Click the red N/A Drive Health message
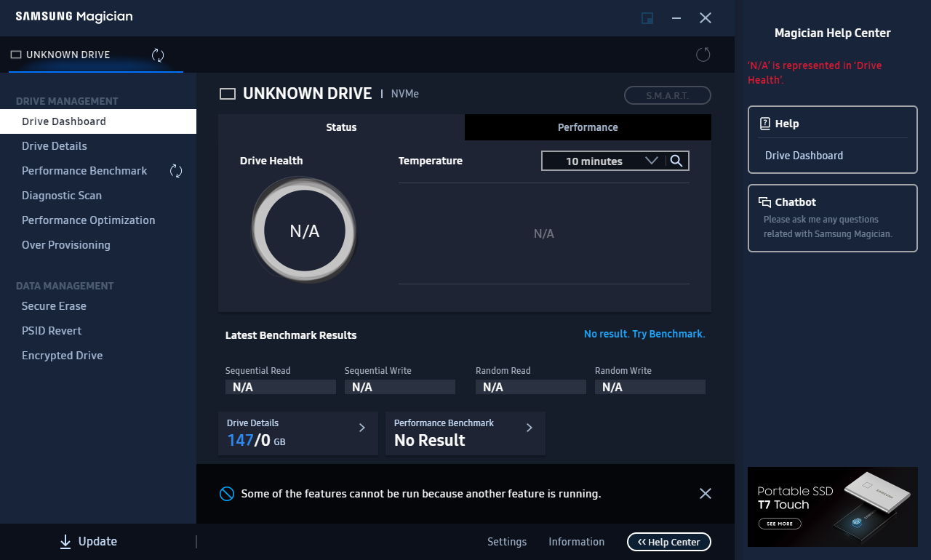931x560 pixels. pyautogui.click(x=815, y=73)
